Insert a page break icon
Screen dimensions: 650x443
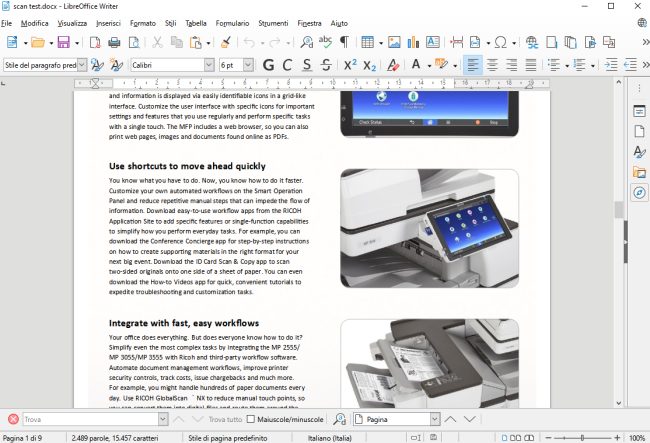[456, 42]
